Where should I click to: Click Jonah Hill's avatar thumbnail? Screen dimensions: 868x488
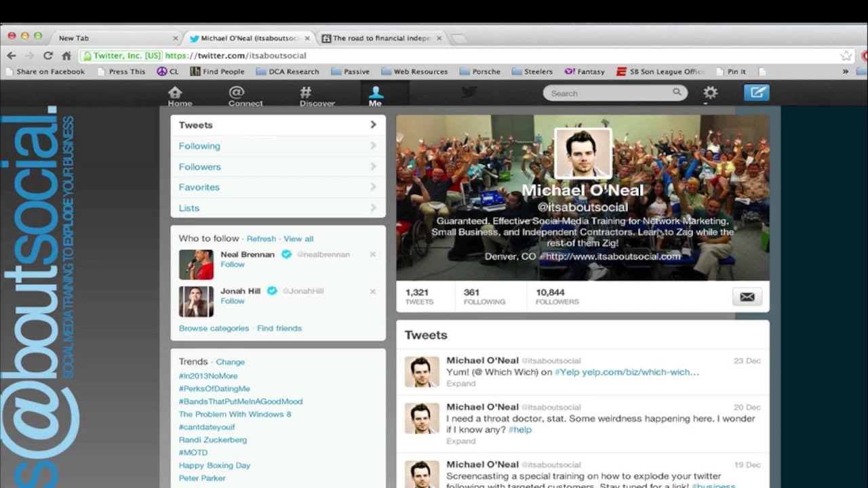(196, 302)
